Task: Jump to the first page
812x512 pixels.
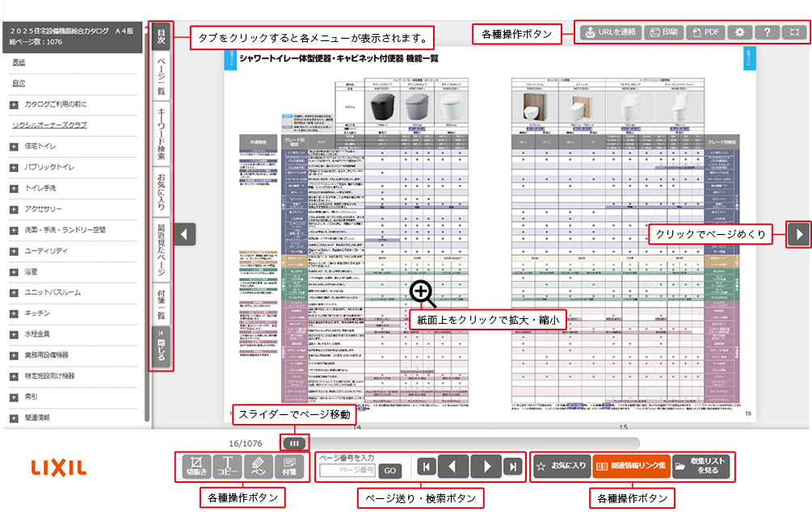Action: pyautogui.click(x=426, y=467)
